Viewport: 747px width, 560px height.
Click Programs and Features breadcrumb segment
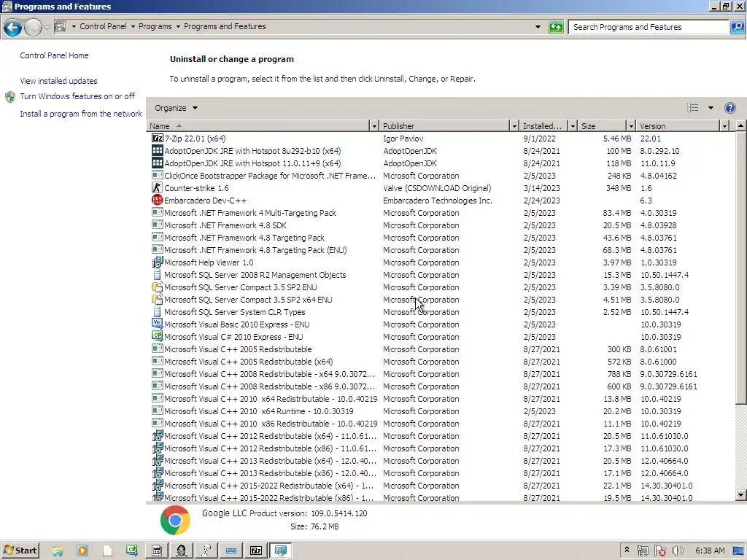tap(225, 26)
